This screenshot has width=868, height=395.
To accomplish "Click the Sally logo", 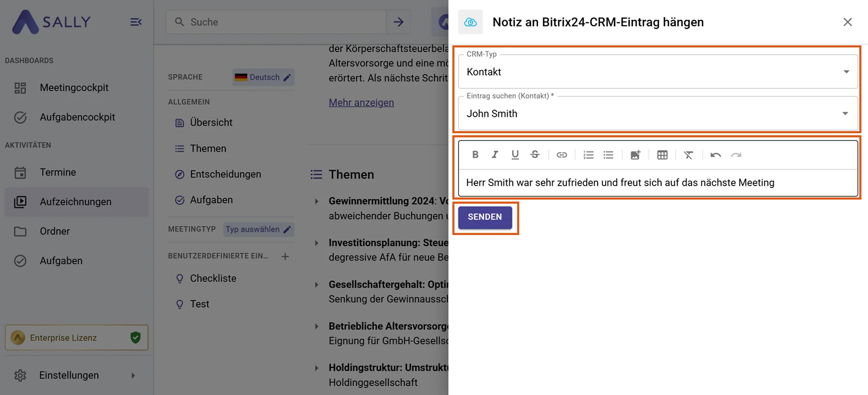I will [x=52, y=22].
